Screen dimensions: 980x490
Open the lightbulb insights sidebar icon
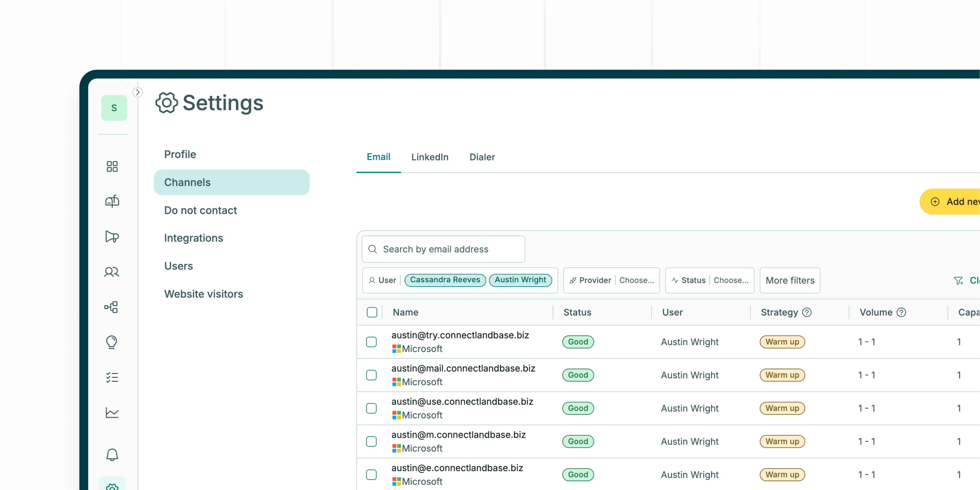112,342
